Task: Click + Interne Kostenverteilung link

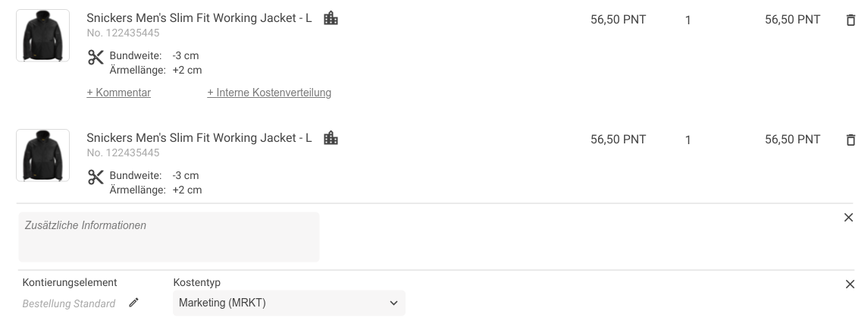Action: [269, 93]
